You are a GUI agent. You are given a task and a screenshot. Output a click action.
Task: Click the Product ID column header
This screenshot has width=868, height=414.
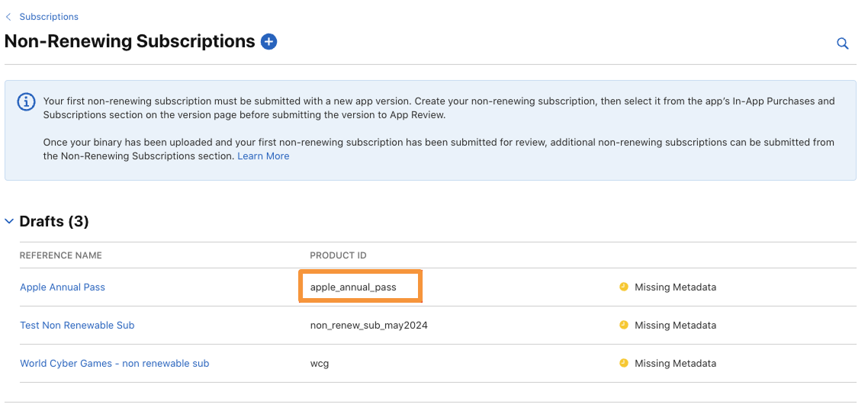338,255
